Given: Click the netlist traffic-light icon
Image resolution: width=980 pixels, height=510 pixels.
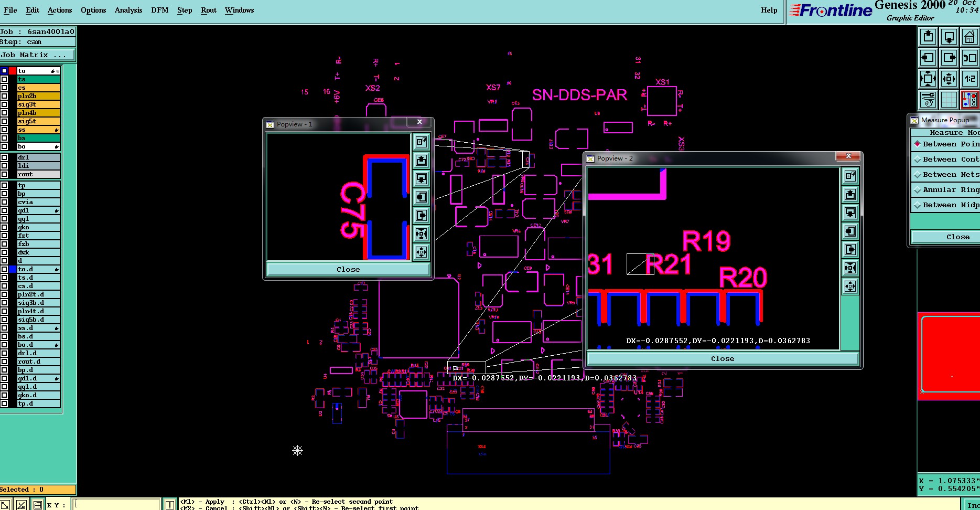Looking at the screenshot, I should (970, 100).
